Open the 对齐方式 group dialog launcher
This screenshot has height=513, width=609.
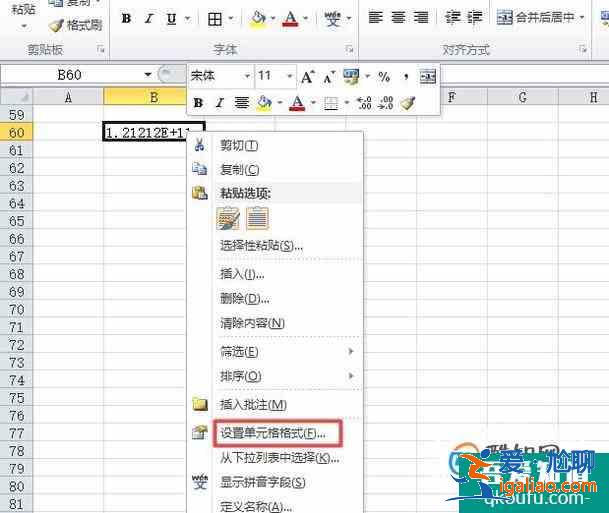583,49
